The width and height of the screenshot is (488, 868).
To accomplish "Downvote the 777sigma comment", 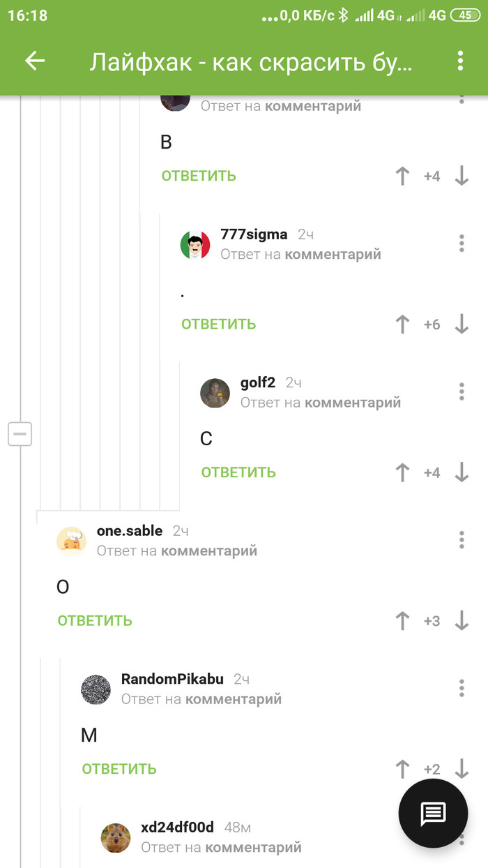I will click(462, 324).
